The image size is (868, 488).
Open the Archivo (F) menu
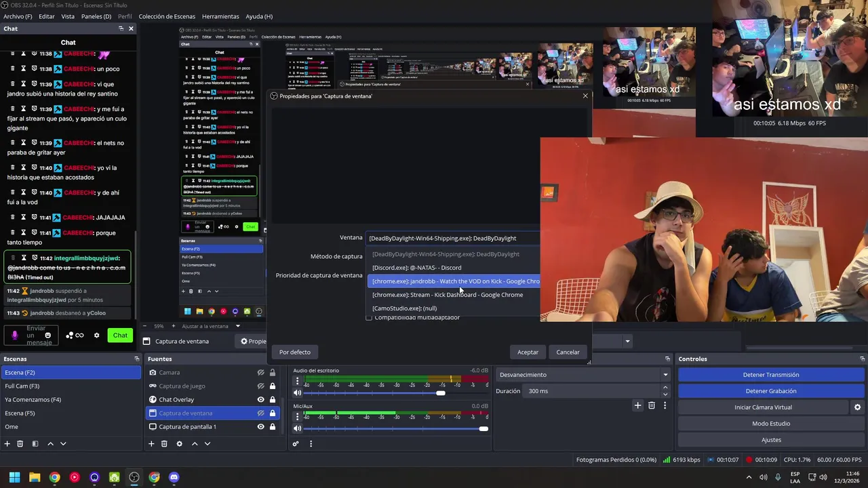[x=18, y=16]
